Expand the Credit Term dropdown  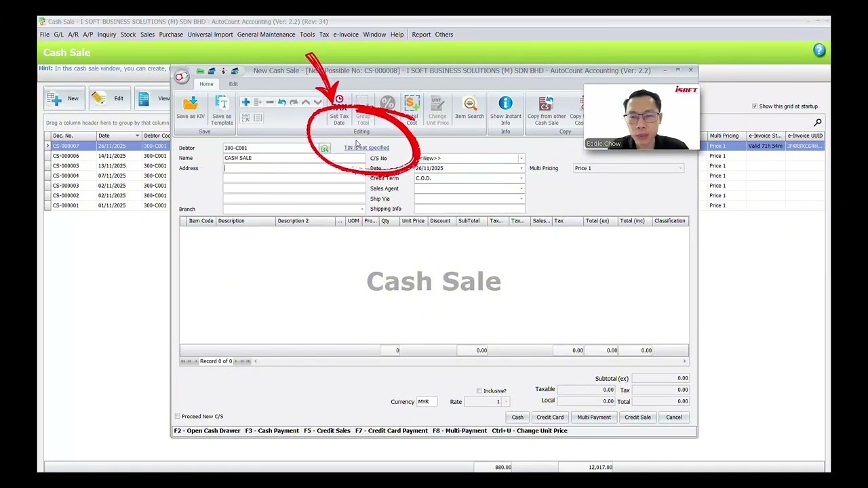(x=521, y=178)
